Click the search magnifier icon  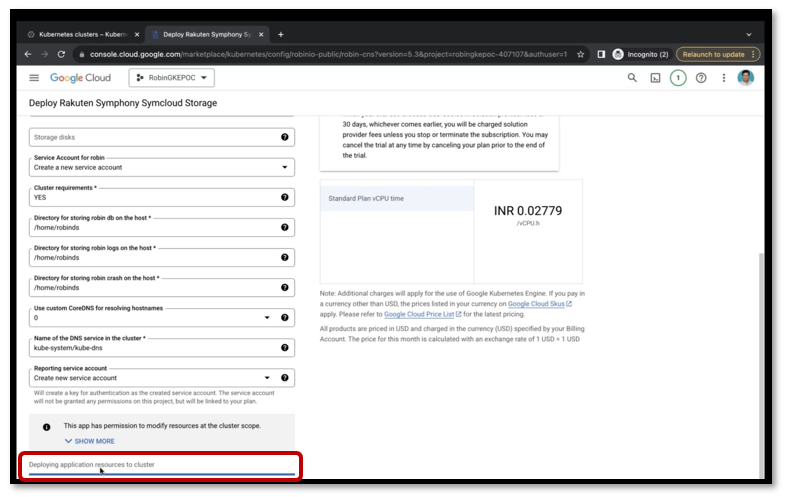point(632,78)
